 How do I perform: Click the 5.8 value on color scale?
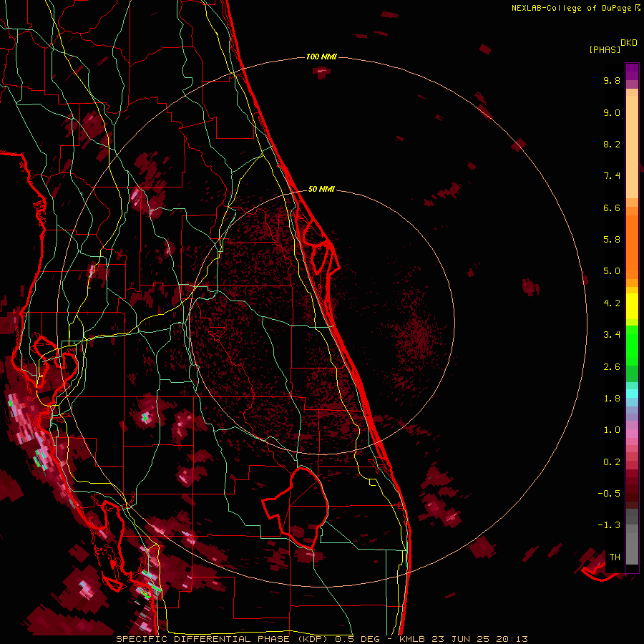tap(612, 240)
